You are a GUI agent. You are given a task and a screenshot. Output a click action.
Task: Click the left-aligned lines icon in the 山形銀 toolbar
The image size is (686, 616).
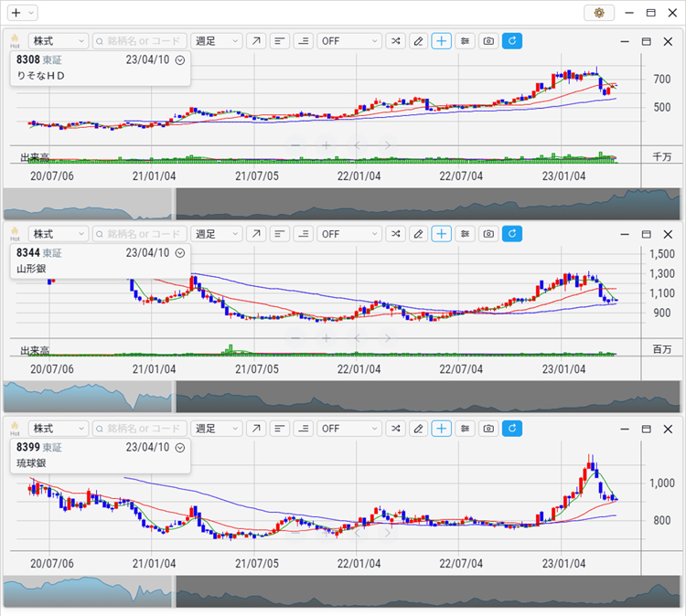tap(280, 234)
